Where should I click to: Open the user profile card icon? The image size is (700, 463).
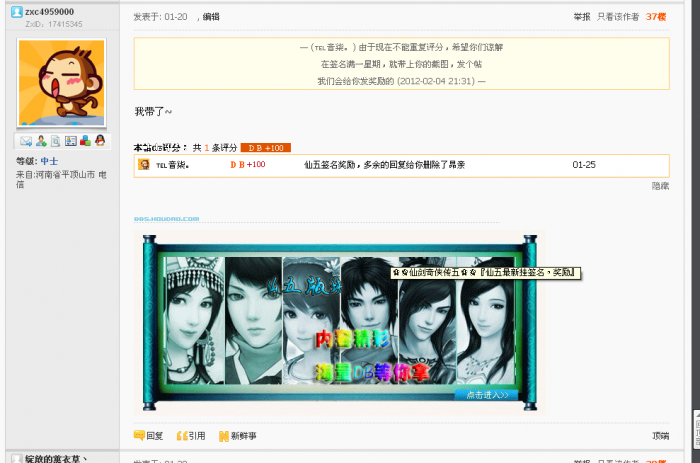[x=71, y=141]
